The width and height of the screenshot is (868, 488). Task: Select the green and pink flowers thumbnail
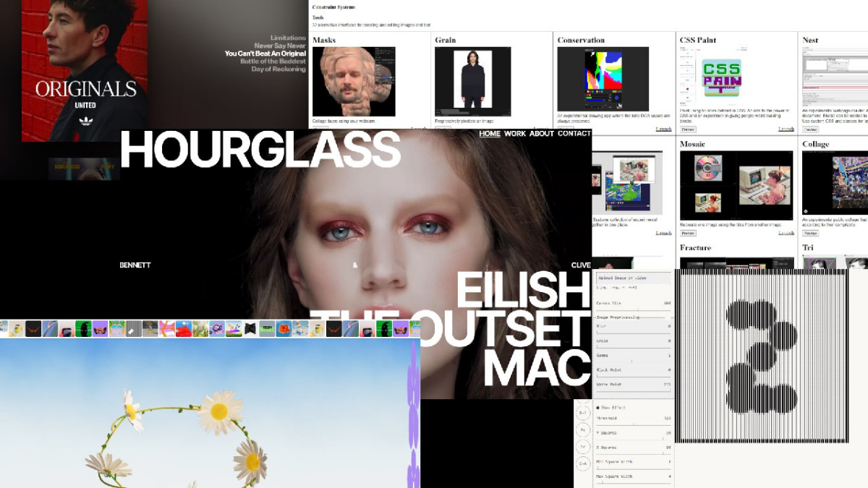click(x=200, y=329)
